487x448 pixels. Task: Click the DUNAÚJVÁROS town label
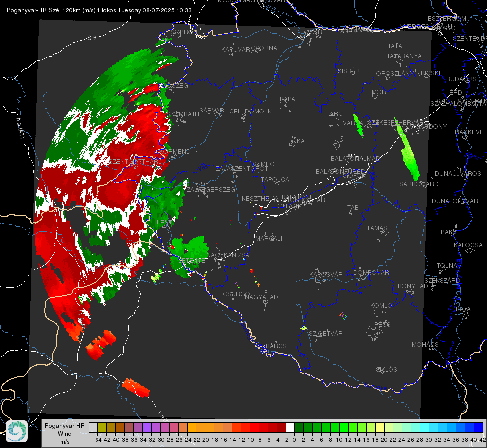coord(458,174)
